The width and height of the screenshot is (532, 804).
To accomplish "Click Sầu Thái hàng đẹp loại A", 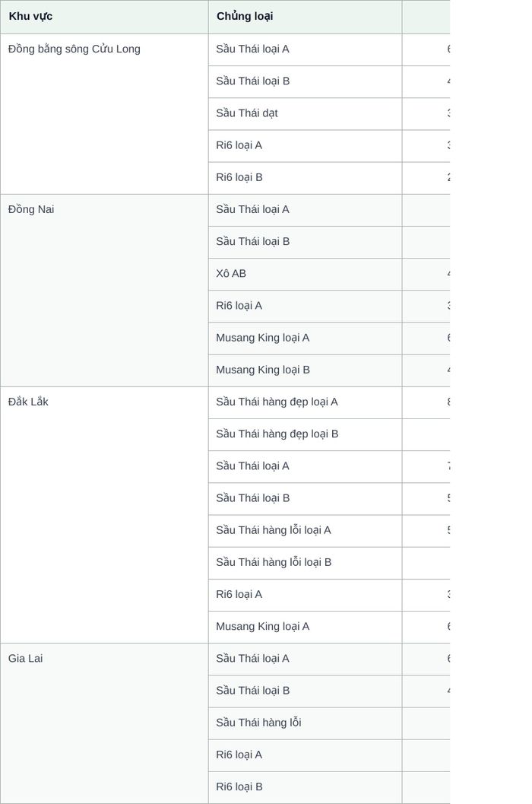I will [x=305, y=402].
